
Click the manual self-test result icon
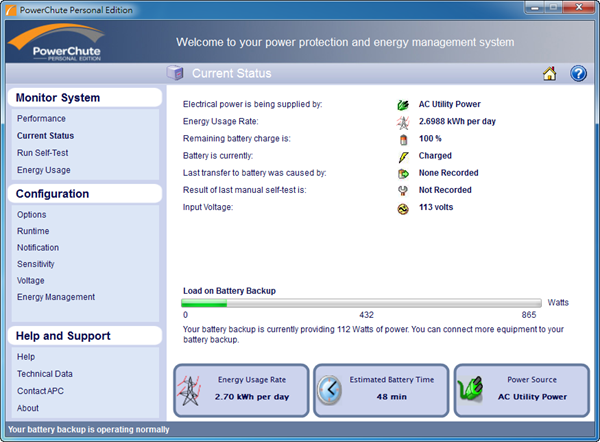(x=404, y=190)
